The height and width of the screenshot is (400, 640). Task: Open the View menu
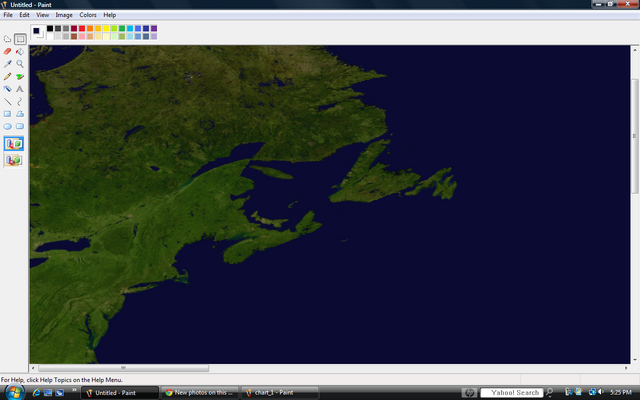(x=42, y=15)
